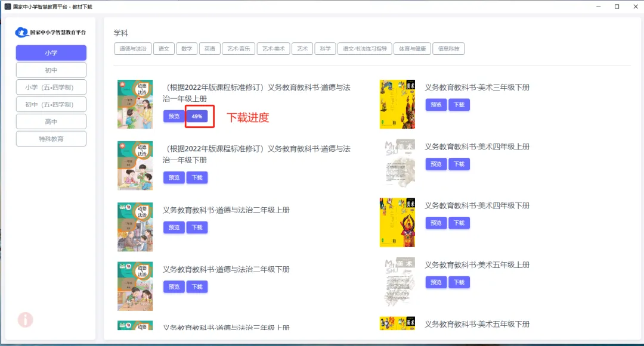644x346 pixels.
Task: Filter by subject 信息科技
Action: click(448, 49)
